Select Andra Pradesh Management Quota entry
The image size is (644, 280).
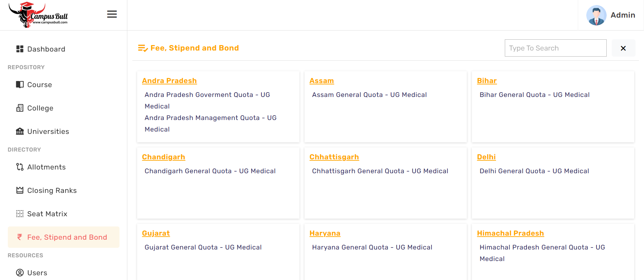(210, 123)
